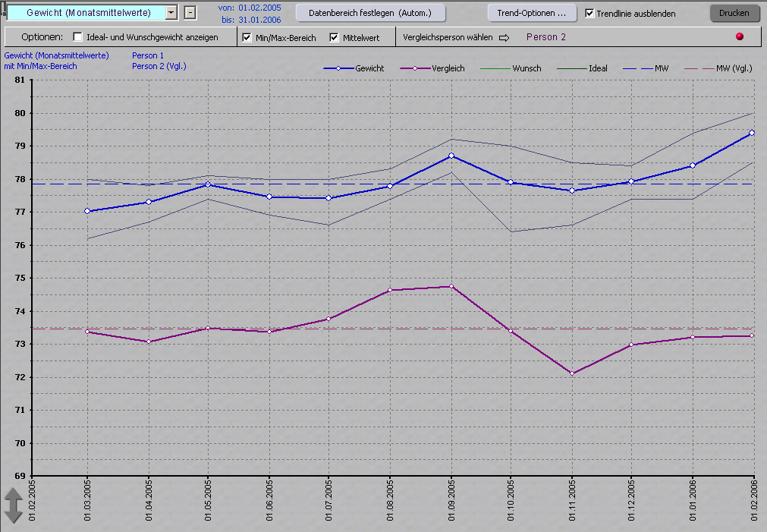Click the MW (Vgl.) legend entry
The height and width of the screenshot is (532, 767).
(x=718, y=68)
